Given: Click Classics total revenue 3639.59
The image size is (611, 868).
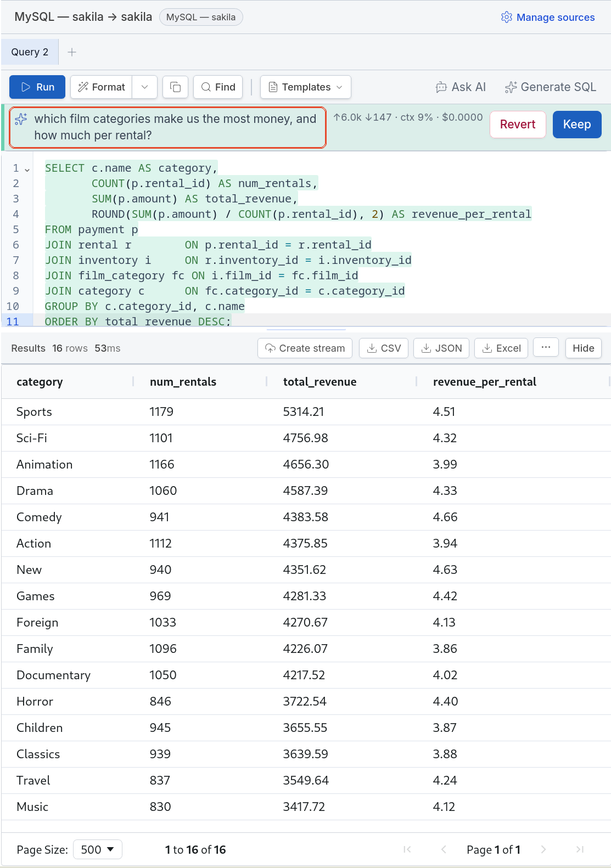Looking at the screenshot, I should [305, 754].
